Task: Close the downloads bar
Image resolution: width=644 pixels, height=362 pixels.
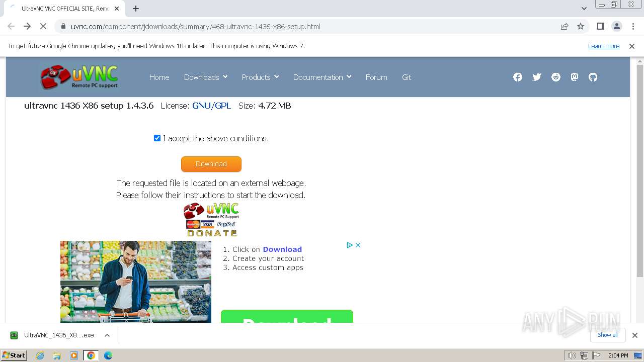Action: [634, 335]
